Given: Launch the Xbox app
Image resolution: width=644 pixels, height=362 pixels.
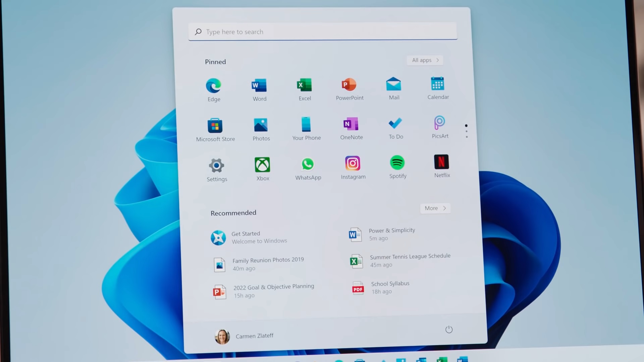Looking at the screenshot, I should [x=262, y=169].
